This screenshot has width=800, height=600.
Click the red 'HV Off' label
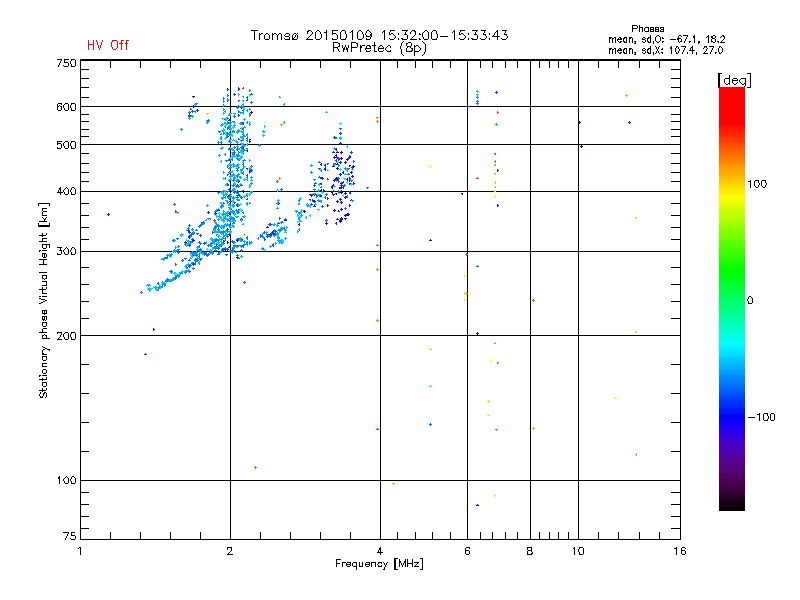(108, 45)
